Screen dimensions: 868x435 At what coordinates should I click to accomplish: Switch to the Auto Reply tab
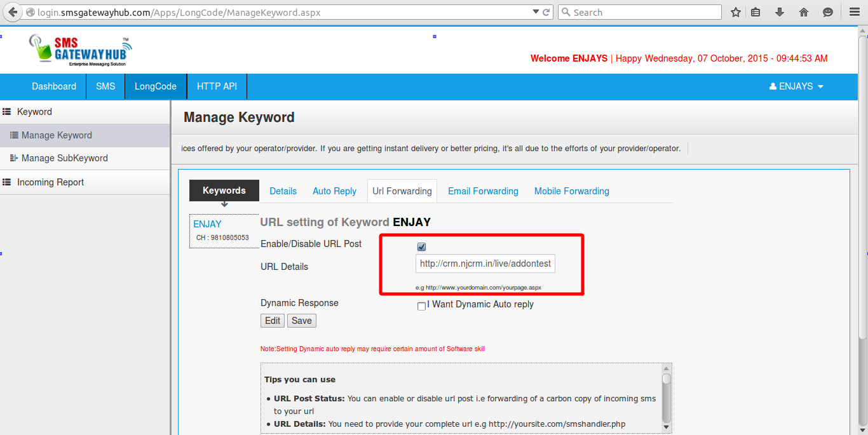pos(334,191)
